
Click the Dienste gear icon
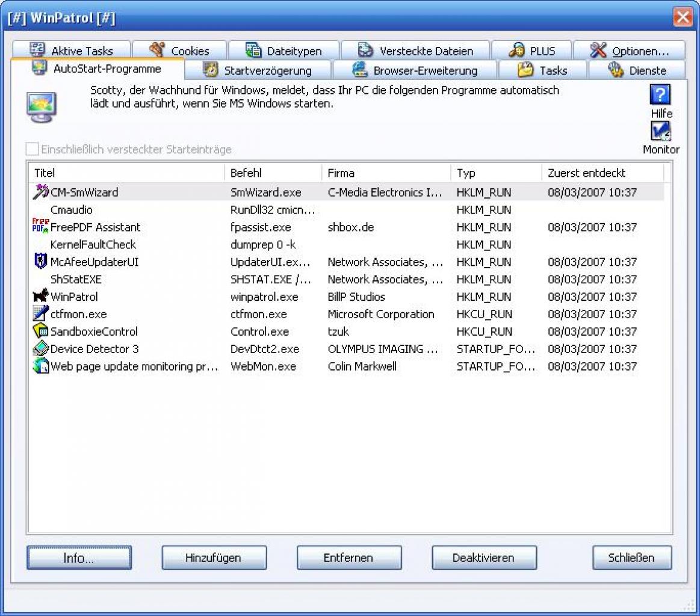[x=616, y=70]
